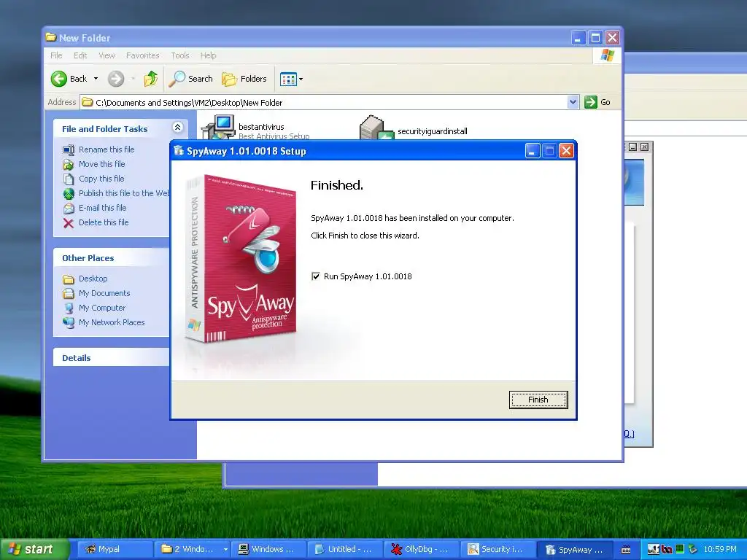
Task: Click the My Computer icon in Other Places
Action: pos(69,308)
